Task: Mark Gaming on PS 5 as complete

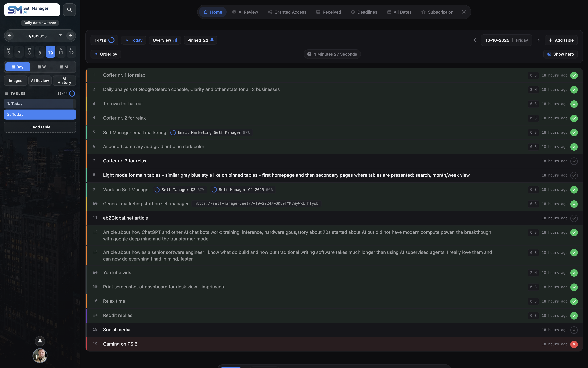Action: 574,344
